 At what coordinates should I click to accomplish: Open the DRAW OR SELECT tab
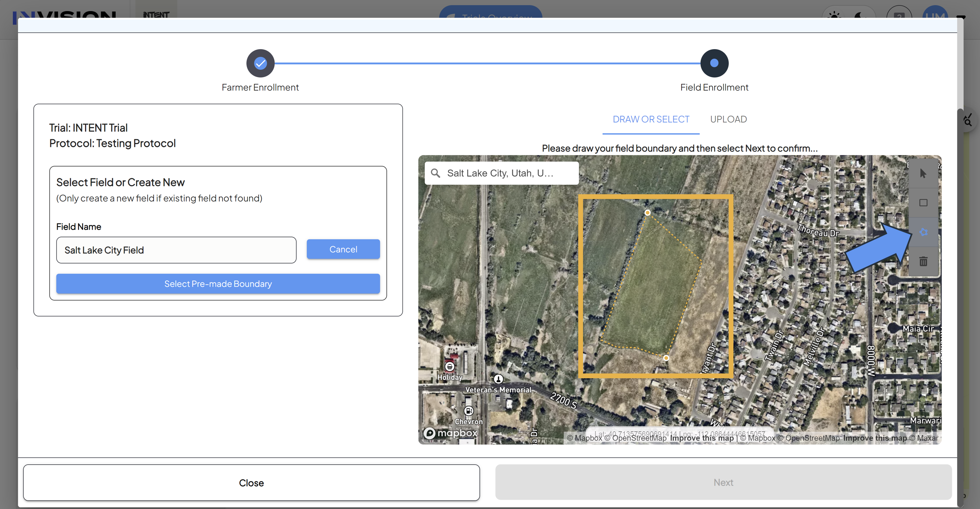[651, 119]
